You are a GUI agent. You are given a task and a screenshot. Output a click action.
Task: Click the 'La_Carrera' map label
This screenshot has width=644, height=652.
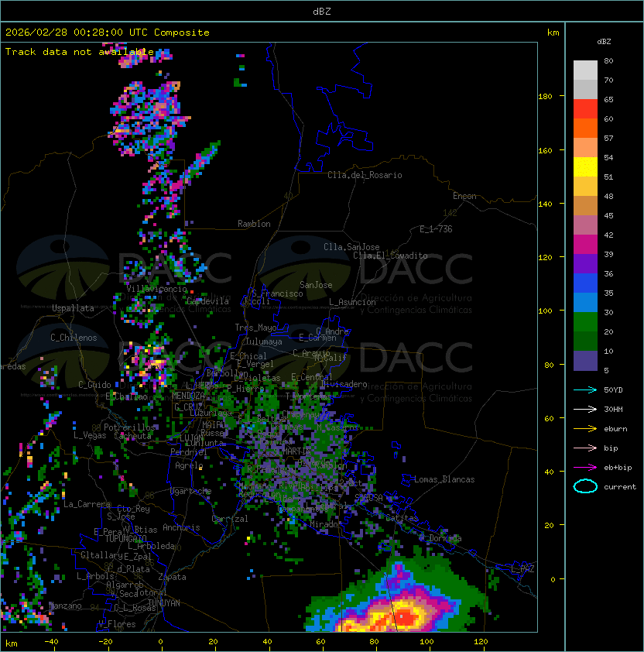coord(87,504)
